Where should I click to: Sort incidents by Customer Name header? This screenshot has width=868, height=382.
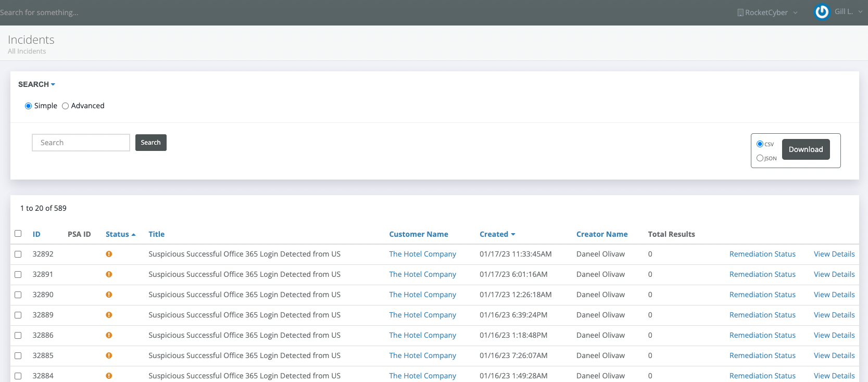pyautogui.click(x=418, y=234)
